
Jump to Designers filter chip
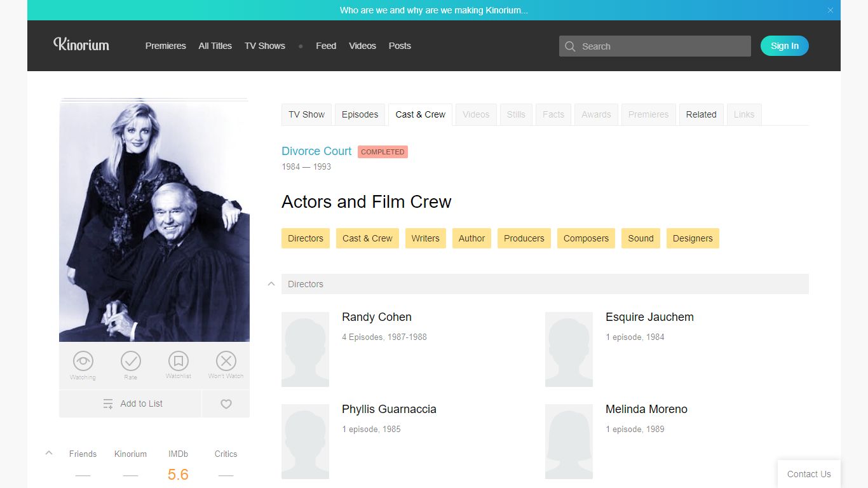693,238
